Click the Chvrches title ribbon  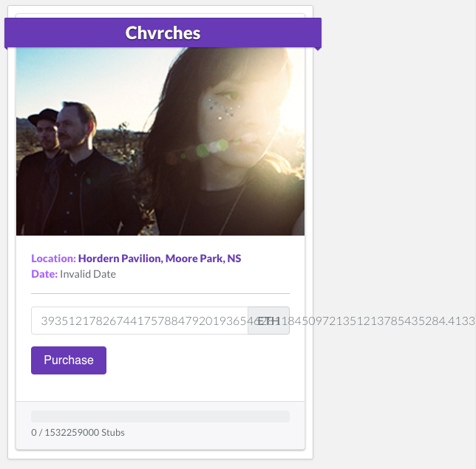coord(163,32)
